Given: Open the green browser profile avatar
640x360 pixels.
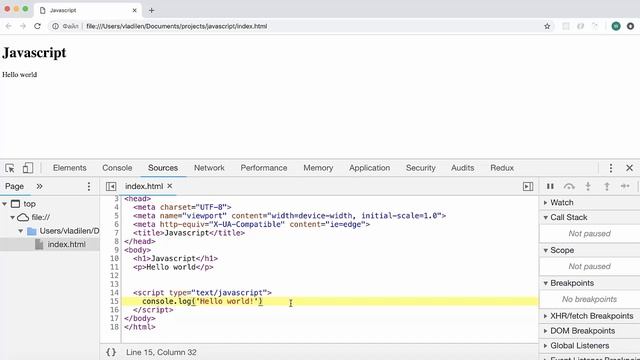Looking at the screenshot, I should pyautogui.click(x=616, y=26).
